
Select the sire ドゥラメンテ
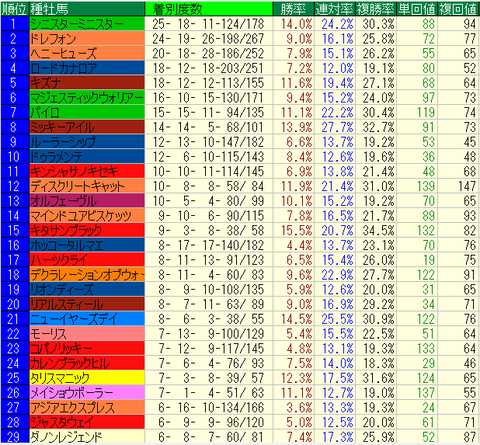point(87,156)
